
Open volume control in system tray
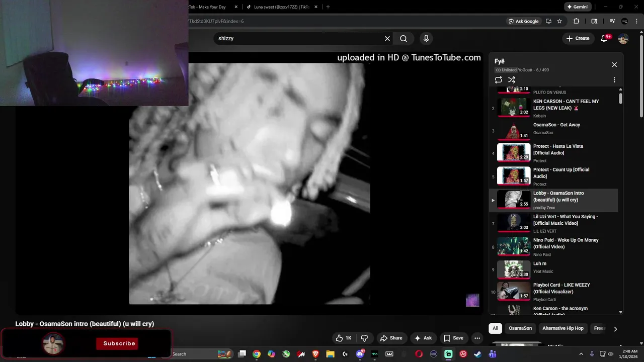tap(610, 354)
